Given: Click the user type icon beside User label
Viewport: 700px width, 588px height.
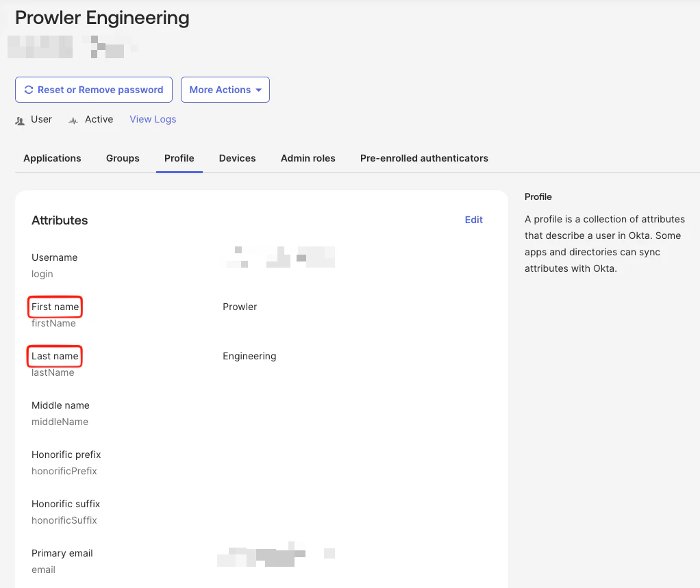Looking at the screenshot, I should [x=20, y=120].
